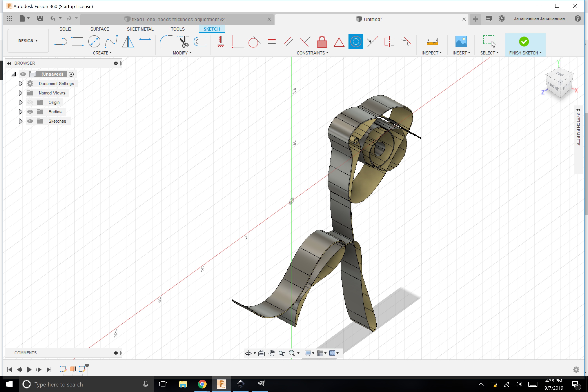Screen dimensions: 588x392
Task: Toggle visibility of Sketches folder
Action: 30,121
